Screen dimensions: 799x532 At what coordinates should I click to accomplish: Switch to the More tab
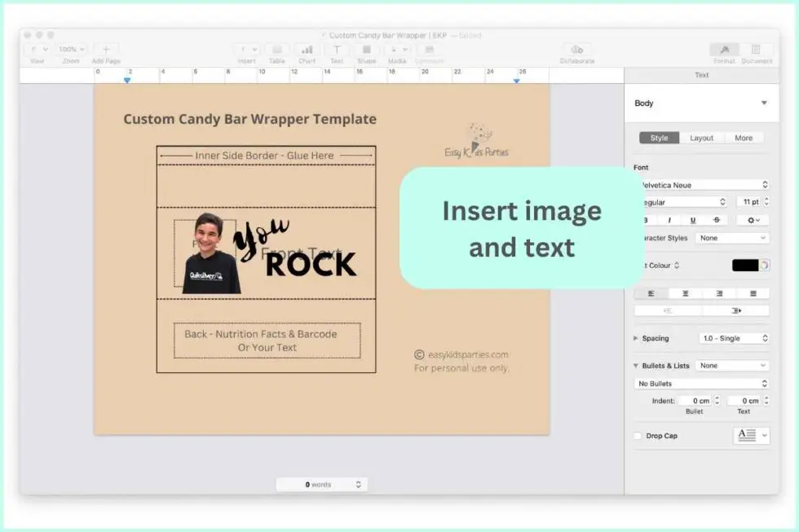(x=744, y=138)
